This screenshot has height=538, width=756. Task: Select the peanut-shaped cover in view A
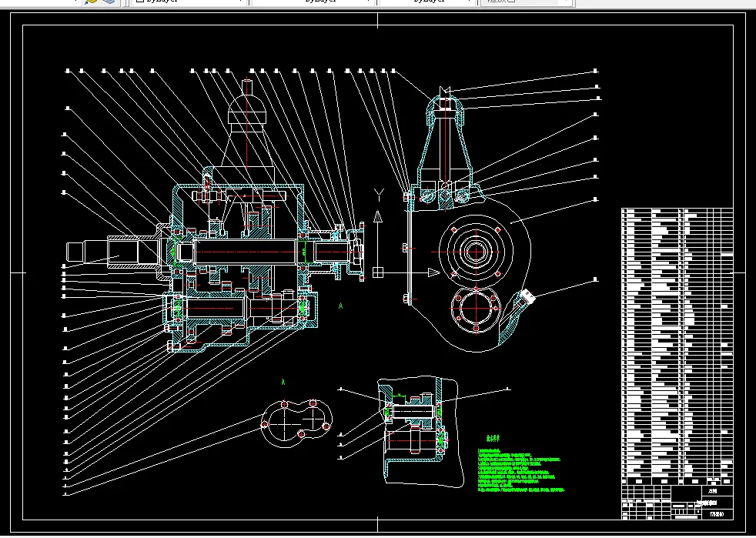click(296, 424)
